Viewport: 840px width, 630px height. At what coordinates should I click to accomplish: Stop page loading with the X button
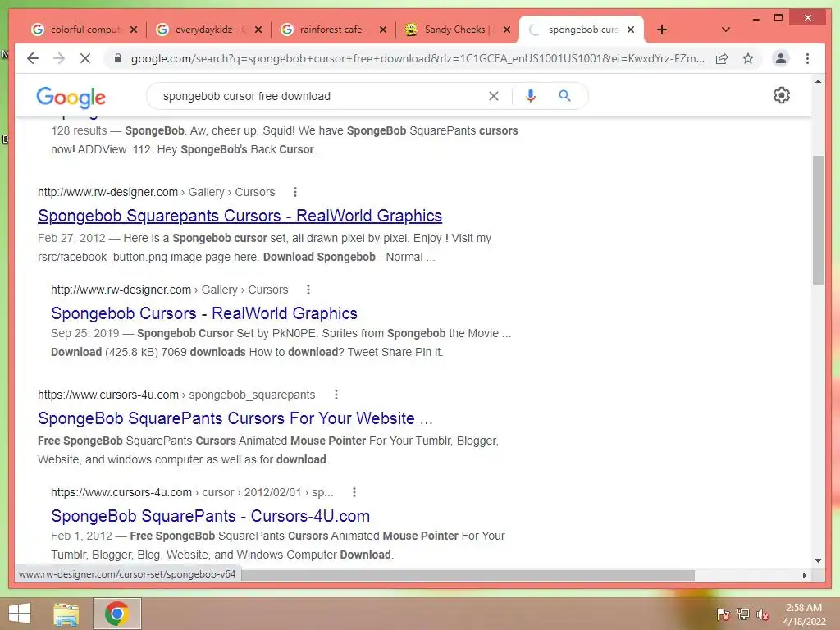coord(85,58)
